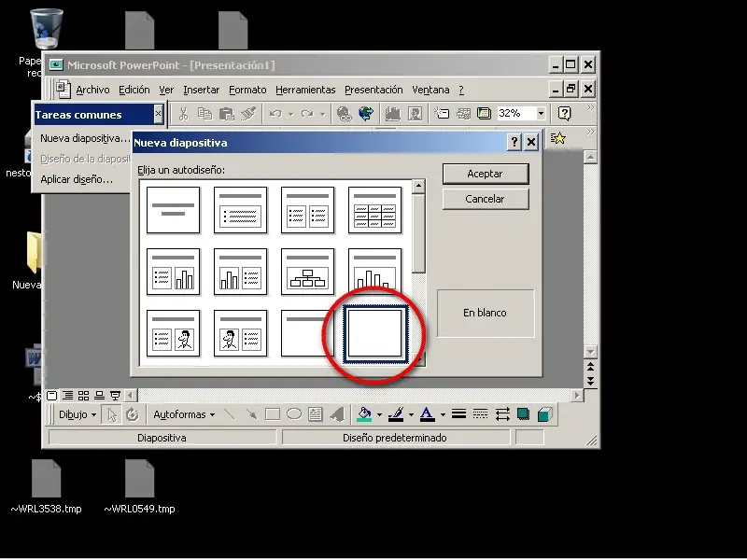Apply Line Color brush swatch

(396, 414)
